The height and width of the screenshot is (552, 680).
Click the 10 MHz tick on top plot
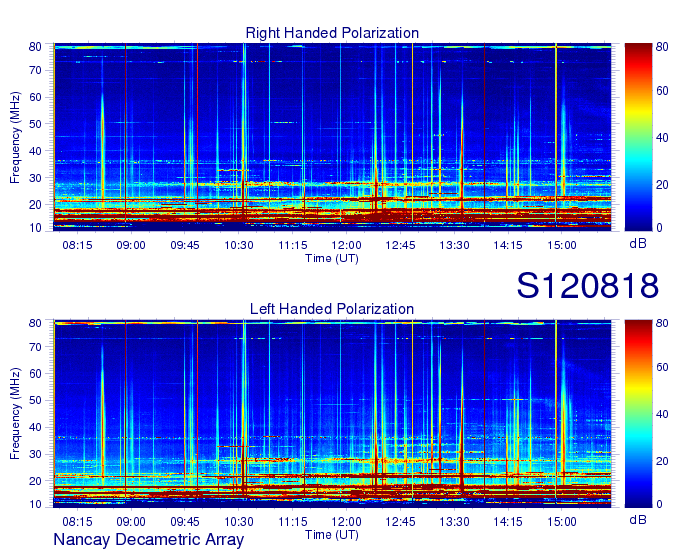click(35, 228)
